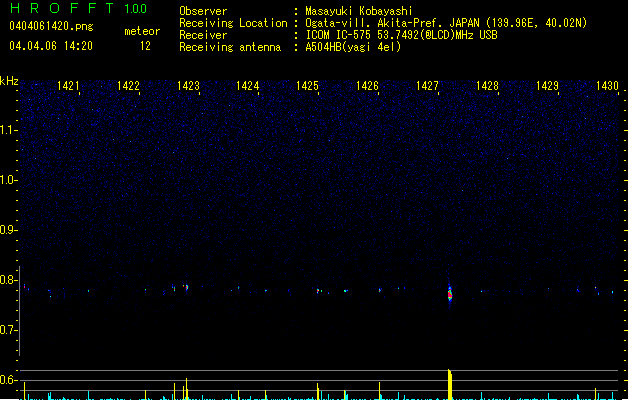
Task: Click the kHz axis unit label
Action: pos(9,81)
